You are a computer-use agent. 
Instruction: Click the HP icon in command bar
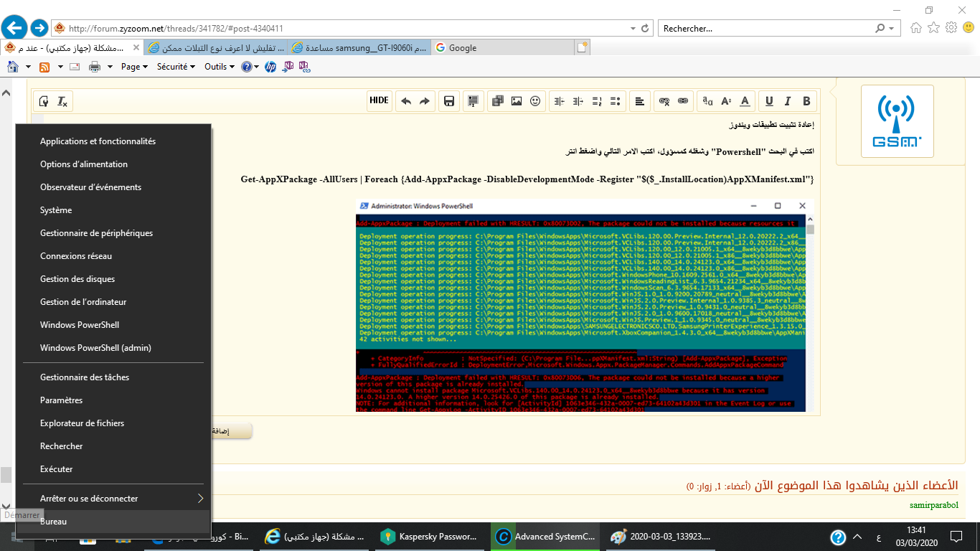coord(270,67)
